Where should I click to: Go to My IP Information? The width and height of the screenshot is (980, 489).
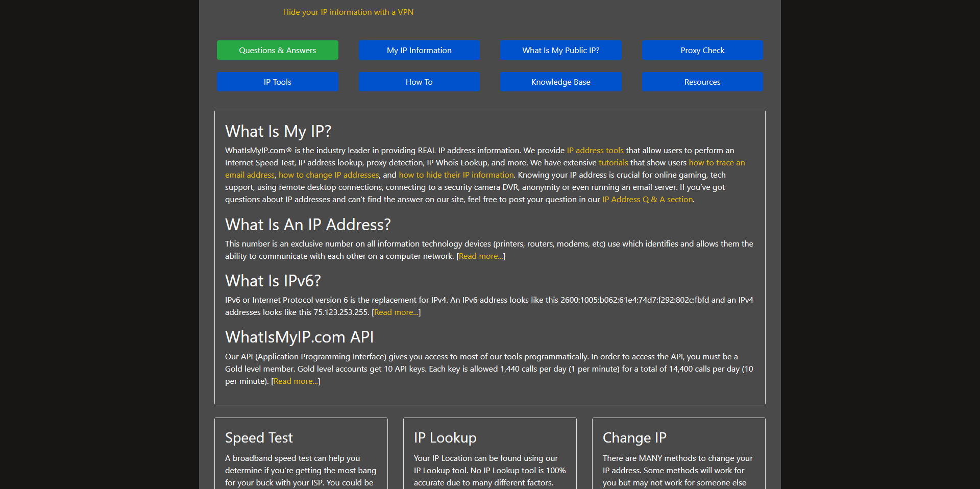pos(419,50)
